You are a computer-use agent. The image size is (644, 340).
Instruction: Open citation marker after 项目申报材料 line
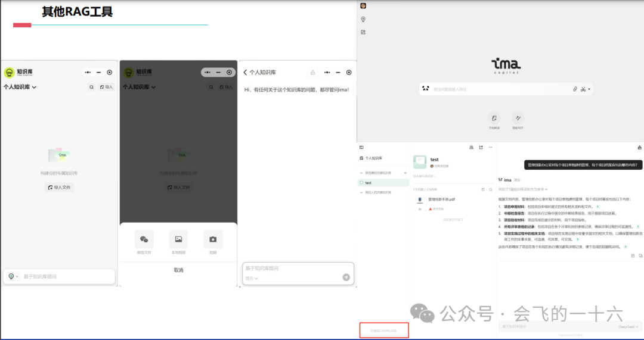tap(597, 207)
